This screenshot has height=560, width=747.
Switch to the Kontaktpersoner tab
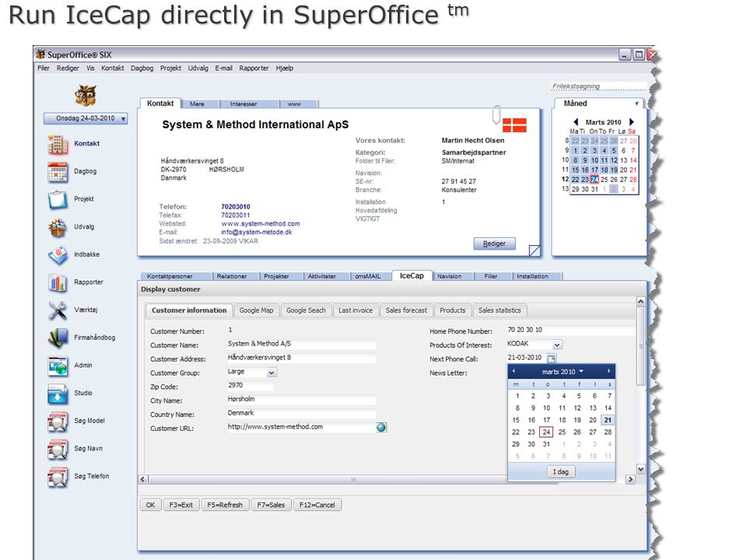170,276
